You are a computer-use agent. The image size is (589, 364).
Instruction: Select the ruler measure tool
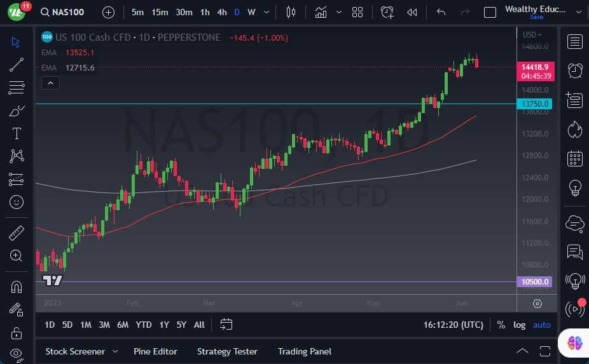(17, 233)
